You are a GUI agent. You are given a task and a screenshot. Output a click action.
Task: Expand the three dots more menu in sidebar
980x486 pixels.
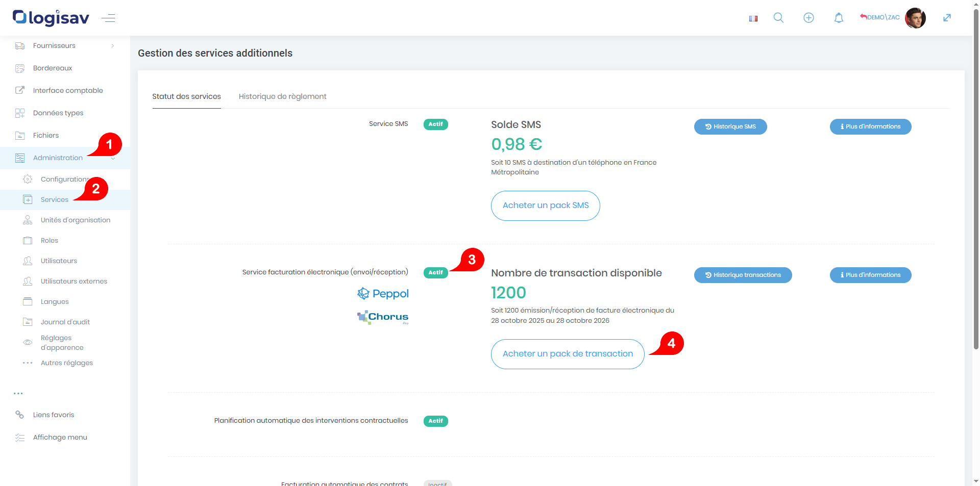click(18, 393)
